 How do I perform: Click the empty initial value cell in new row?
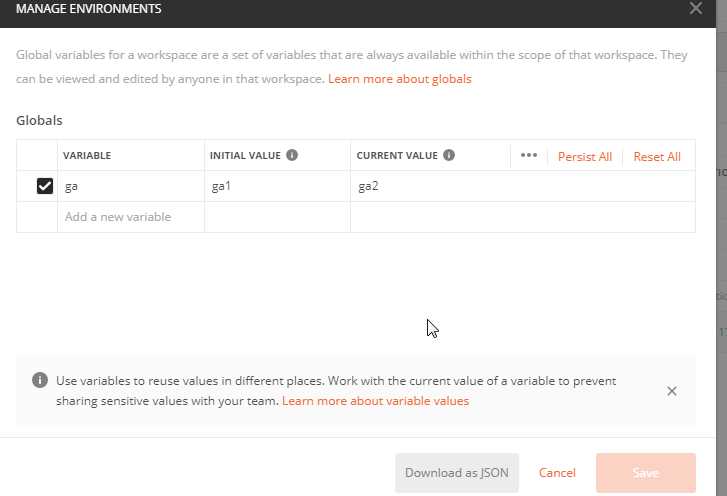[276, 217]
